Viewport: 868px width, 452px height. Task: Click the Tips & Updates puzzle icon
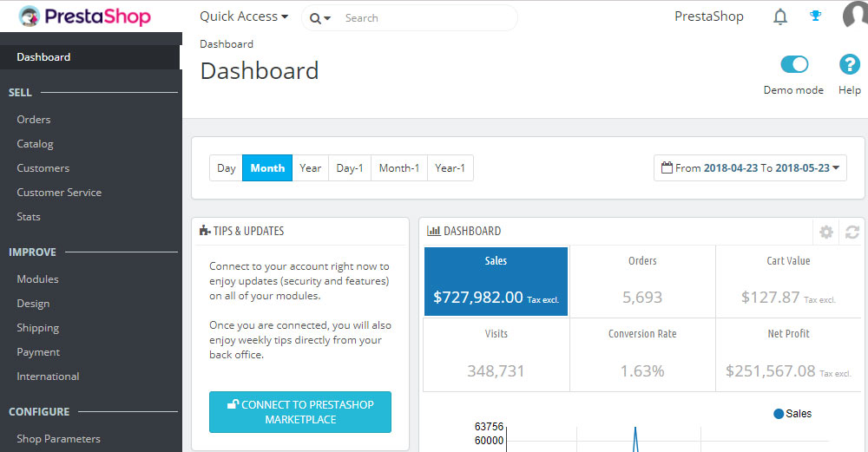[x=205, y=231]
